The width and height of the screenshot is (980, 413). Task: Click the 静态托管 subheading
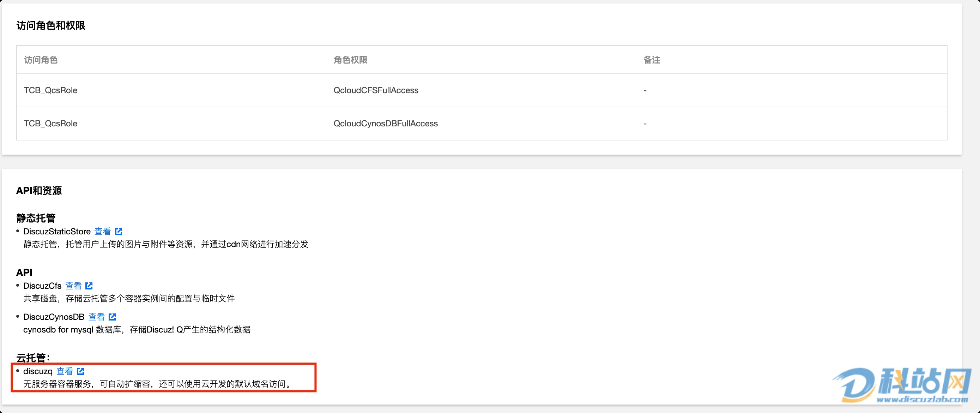click(36, 218)
